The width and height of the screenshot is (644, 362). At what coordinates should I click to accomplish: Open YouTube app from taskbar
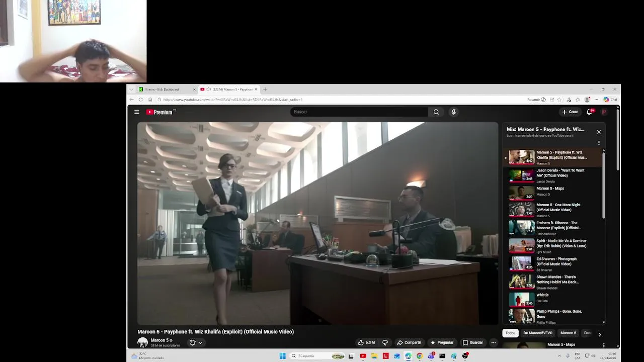point(363,356)
